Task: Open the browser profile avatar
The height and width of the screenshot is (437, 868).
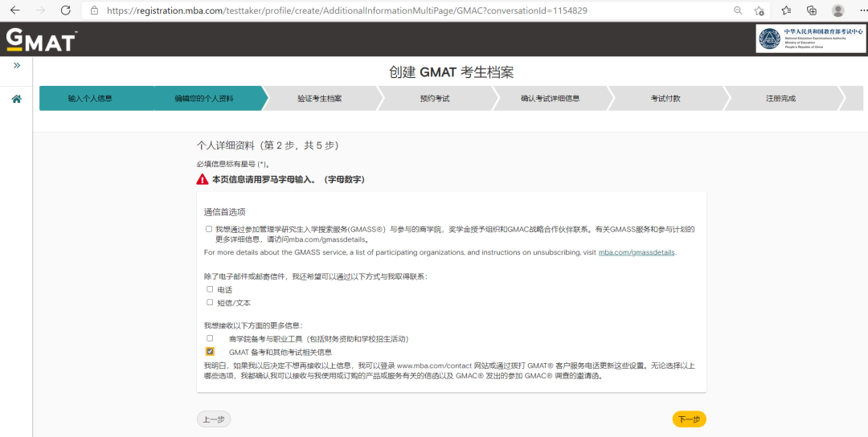Action: point(838,10)
